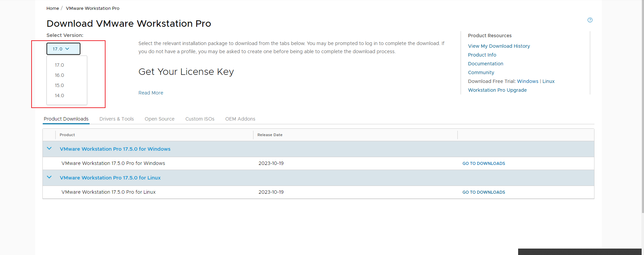
Task: Open the Workstation Pro Upgrade link
Action: click(x=497, y=90)
